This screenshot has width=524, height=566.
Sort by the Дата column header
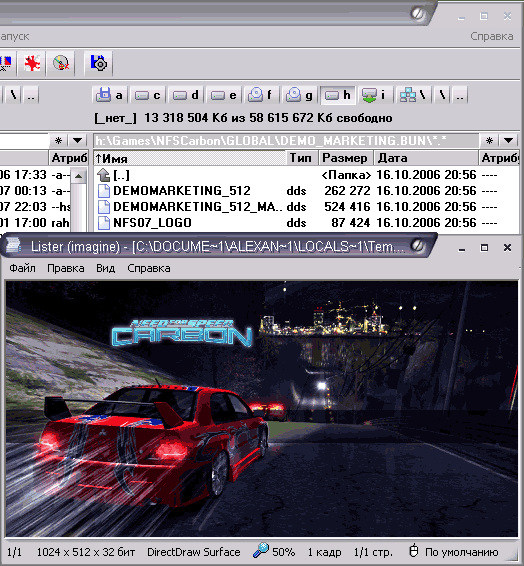click(425, 158)
